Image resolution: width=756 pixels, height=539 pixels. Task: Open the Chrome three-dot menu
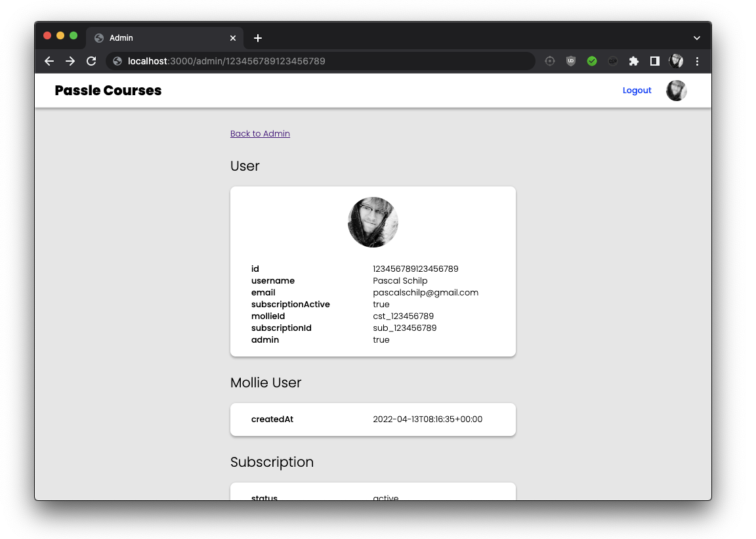pyautogui.click(x=697, y=61)
